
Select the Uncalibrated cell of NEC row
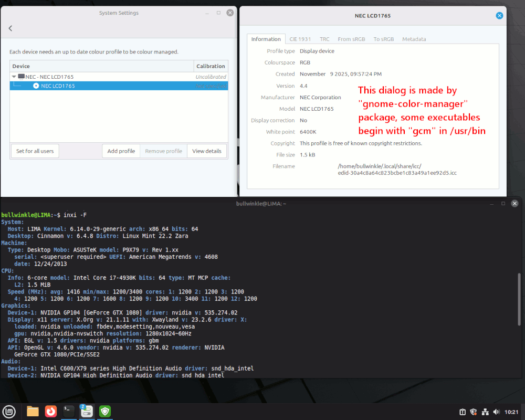pyautogui.click(x=211, y=77)
